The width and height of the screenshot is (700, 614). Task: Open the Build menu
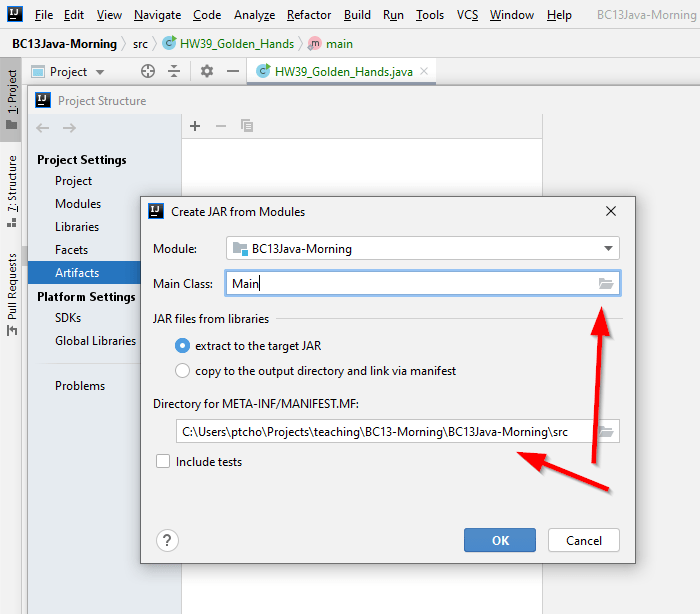click(357, 15)
